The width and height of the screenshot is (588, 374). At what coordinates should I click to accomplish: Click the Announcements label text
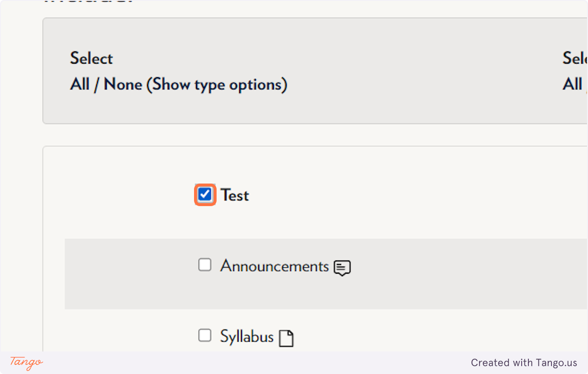274,266
